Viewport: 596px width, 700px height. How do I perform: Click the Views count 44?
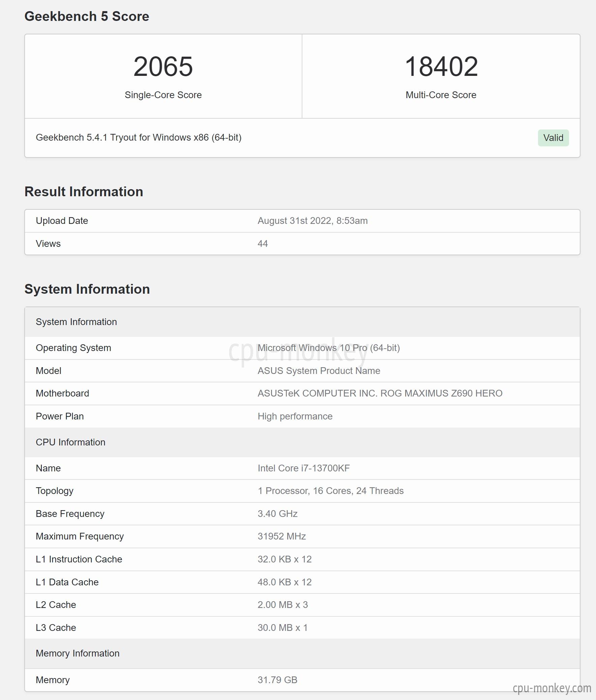[x=263, y=243]
